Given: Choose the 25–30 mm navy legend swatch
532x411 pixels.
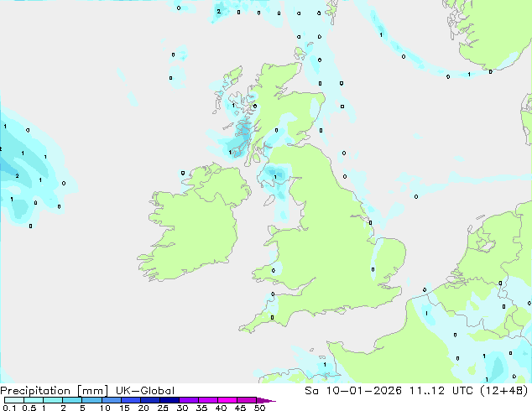Looking at the screenshot, I should (169, 400).
